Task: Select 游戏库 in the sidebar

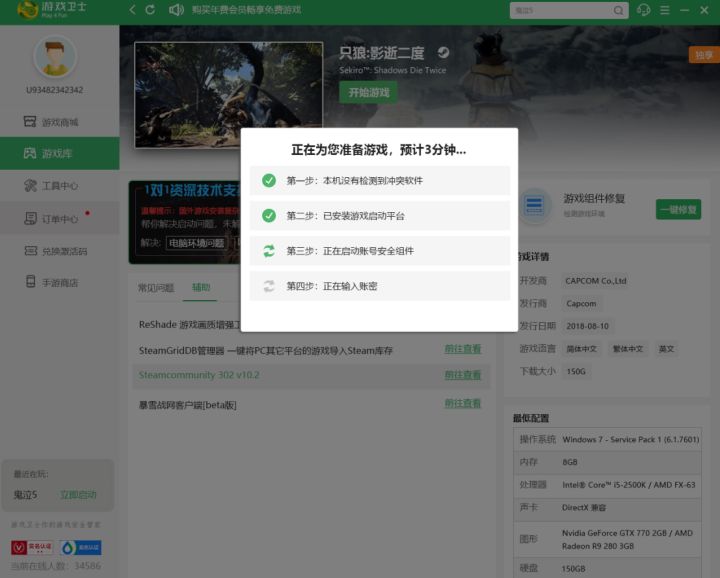Action: pos(60,153)
